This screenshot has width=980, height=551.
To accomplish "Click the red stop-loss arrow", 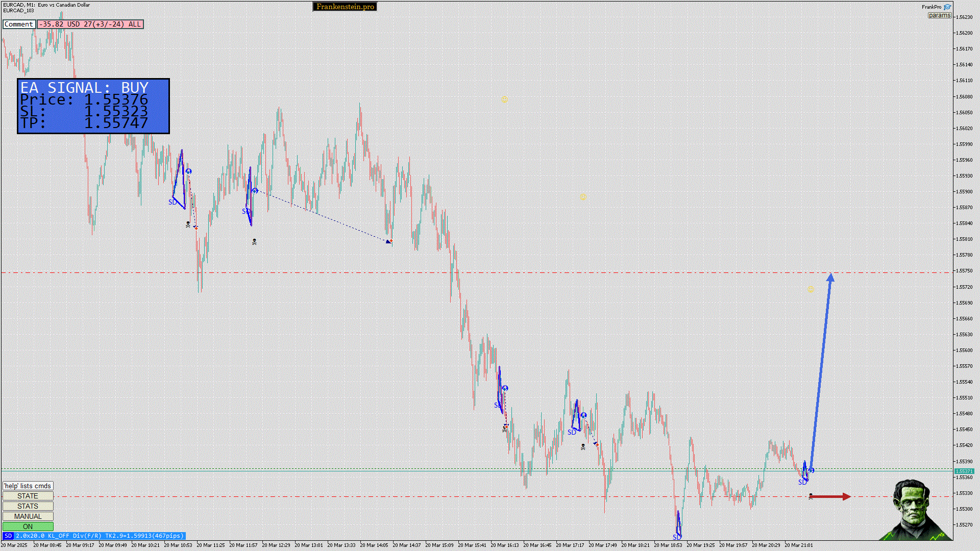I will 830,496.
